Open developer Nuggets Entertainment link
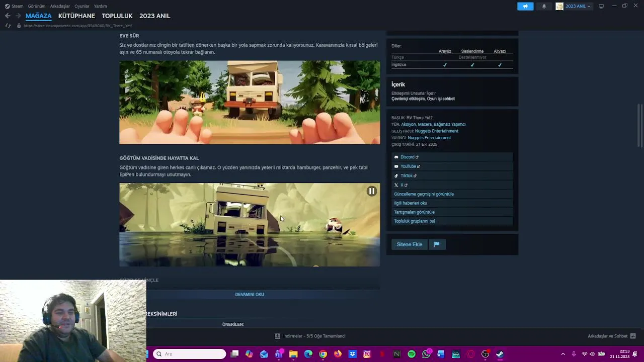This screenshot has height=362, width=644. (437, 131)
